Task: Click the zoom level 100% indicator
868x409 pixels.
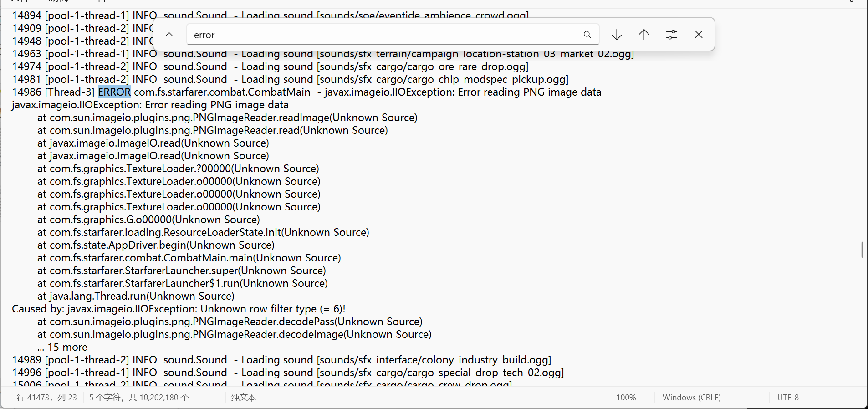Action: point(626,398)
